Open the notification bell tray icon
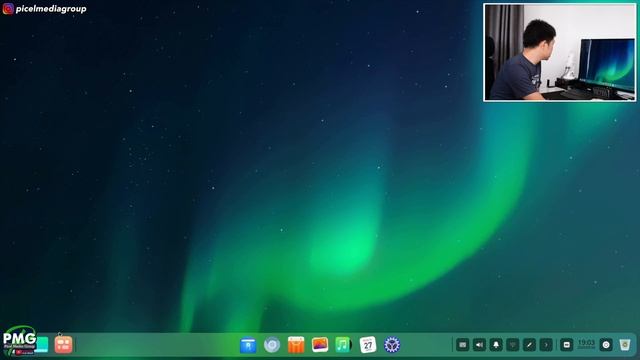This screenshot has width=640, height=360. pyautogui.click(x=496, y=345)
